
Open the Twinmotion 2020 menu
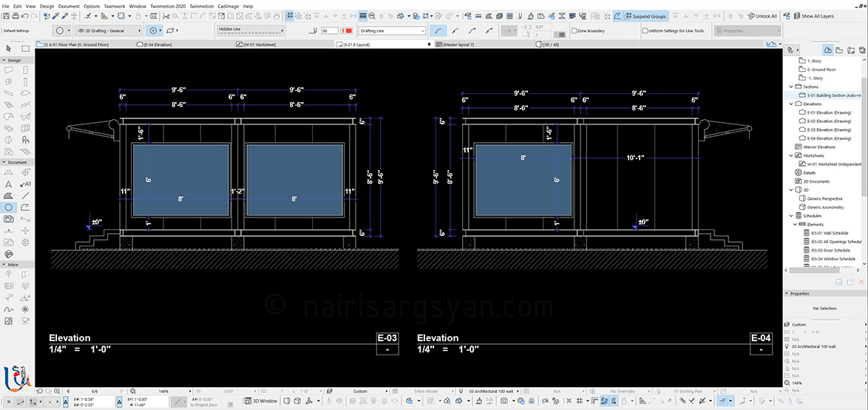[x=168, y=5]
